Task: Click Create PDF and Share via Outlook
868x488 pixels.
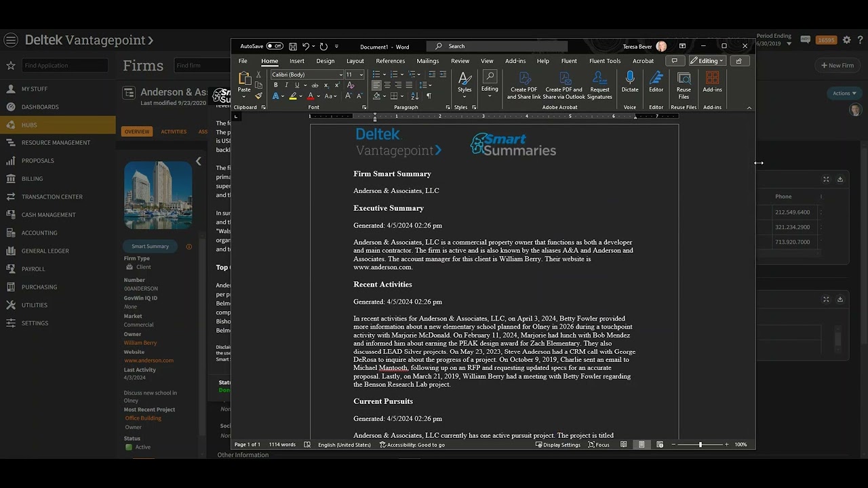Action: pos(564,85)
